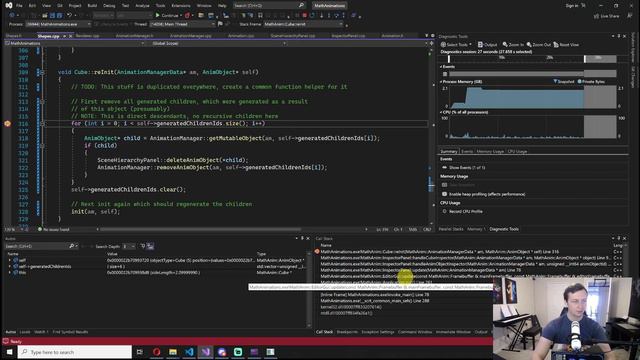Open the Debug menu
Screen dimensions: 640x360
109,6
